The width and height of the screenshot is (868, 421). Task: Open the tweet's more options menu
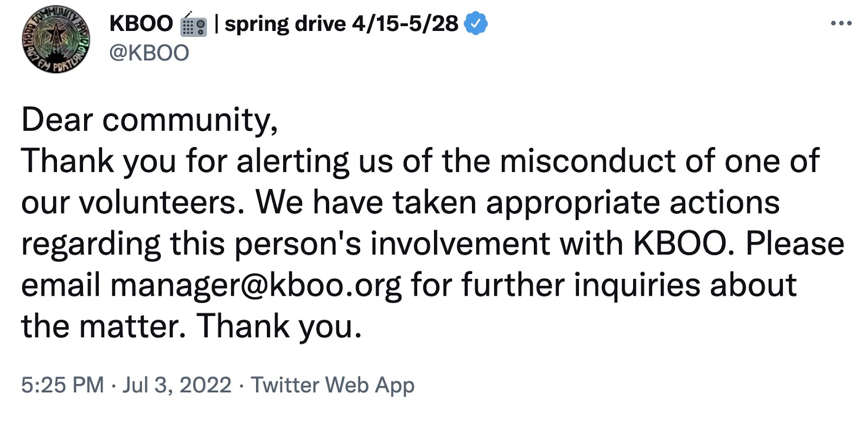841,23
